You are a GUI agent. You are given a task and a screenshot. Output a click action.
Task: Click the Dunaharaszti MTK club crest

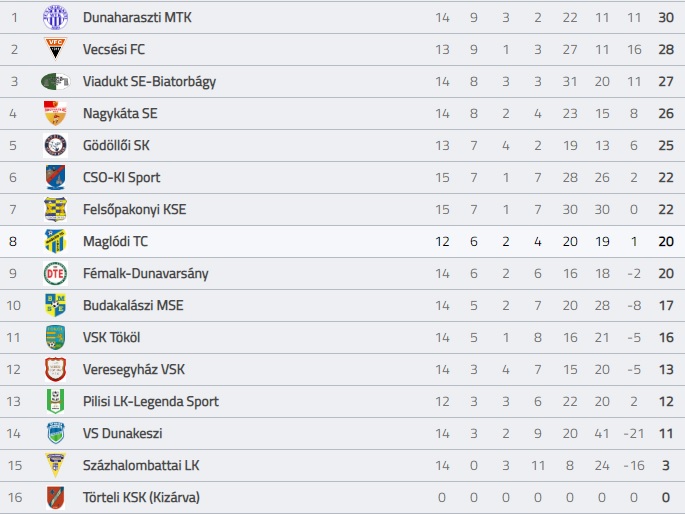[x=55, y=17]
